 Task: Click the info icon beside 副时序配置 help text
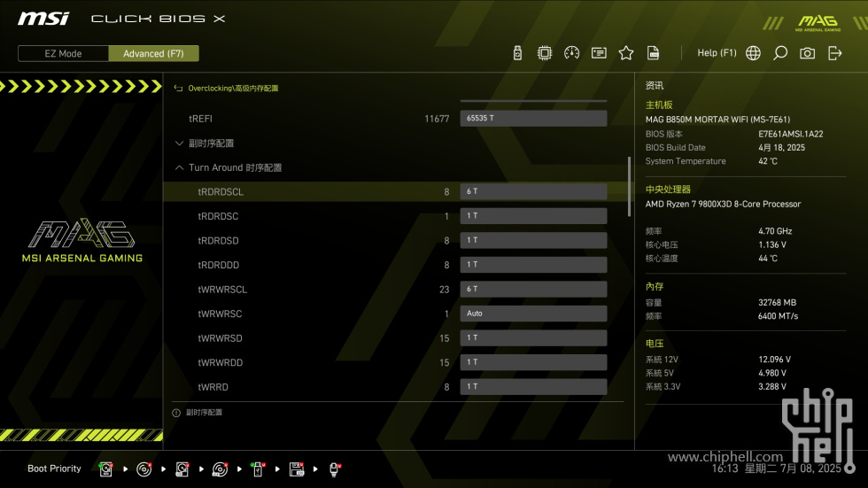176,413
